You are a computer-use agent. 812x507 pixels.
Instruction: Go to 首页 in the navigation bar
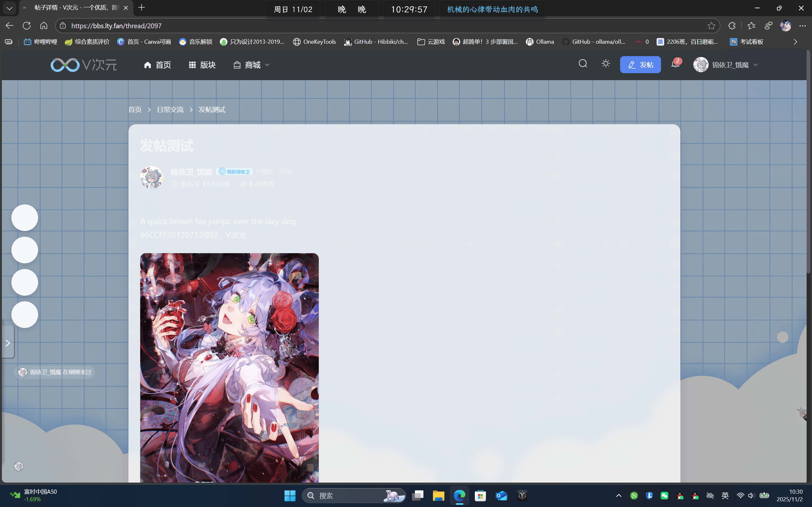click(157, 65)
